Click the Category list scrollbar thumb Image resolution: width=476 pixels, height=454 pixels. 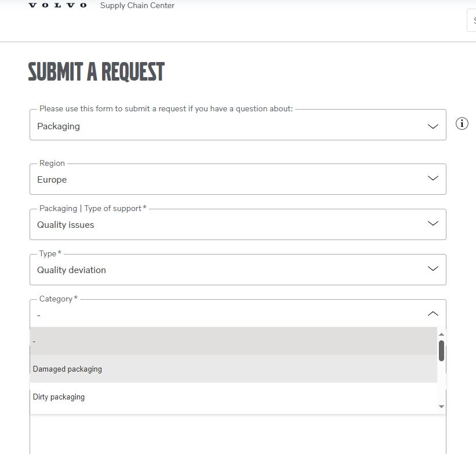(x=441, y=351)
